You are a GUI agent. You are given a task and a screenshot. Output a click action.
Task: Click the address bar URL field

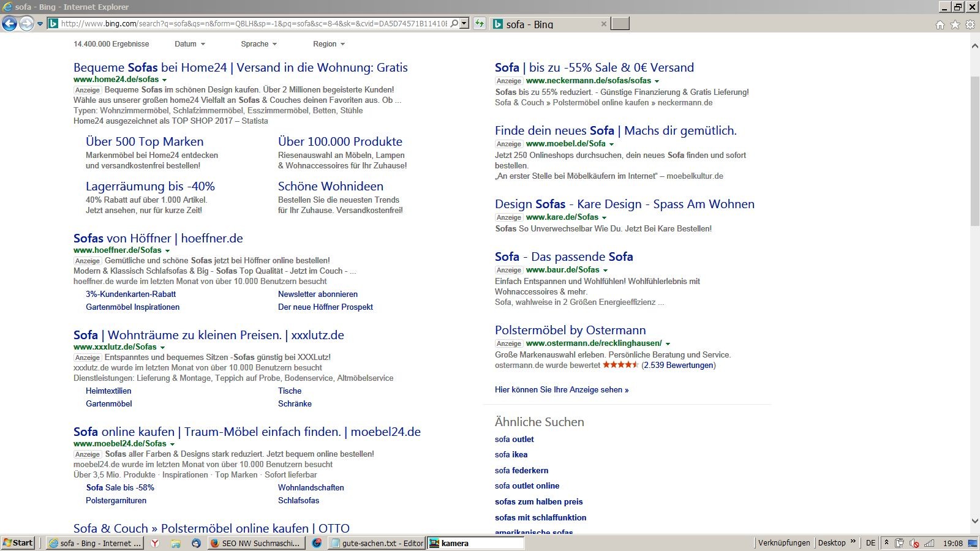[x=254, y=24]
